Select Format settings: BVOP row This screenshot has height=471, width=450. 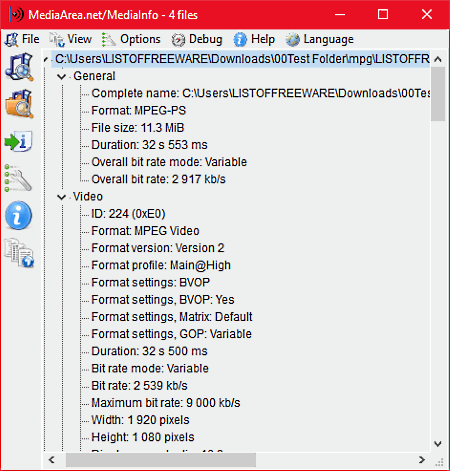pyautogui.click(x=150, y=283)
